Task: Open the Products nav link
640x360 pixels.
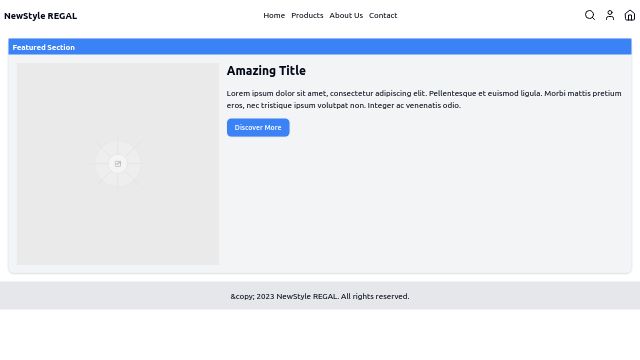Action: coord(307,16)
